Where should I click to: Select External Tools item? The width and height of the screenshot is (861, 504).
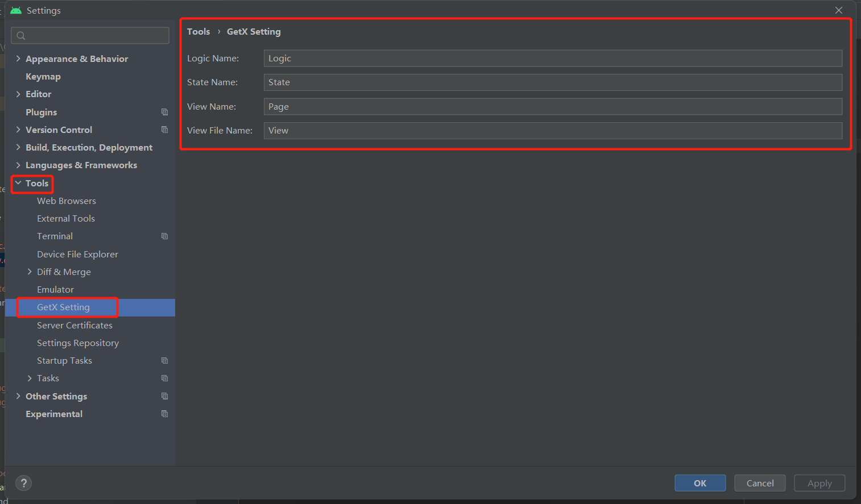coord(66,218)
